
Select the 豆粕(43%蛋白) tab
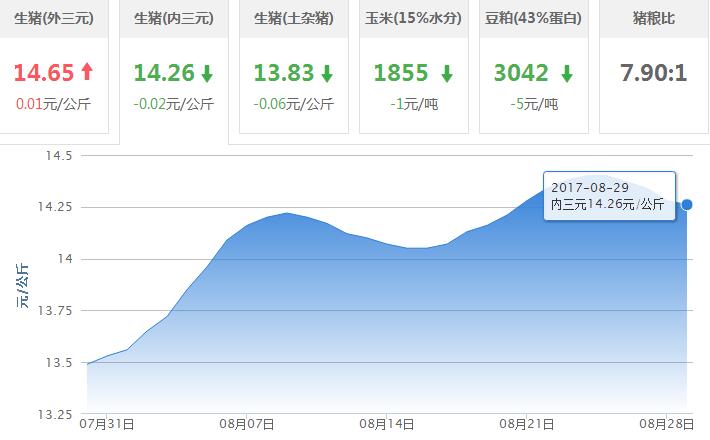coord(533,19)
